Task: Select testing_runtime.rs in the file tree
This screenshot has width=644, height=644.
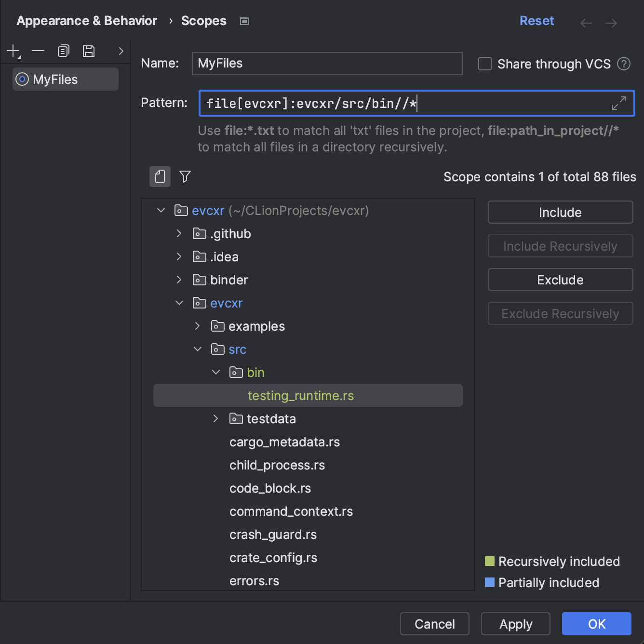Action: coord(301,395)
